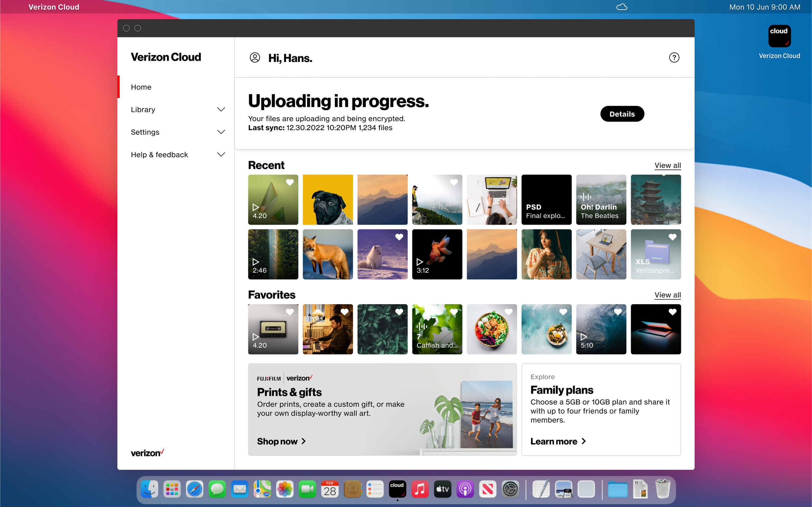The image size is (812, 507).
Task: Click the Details upload button
Action: (x=622, y=114)
